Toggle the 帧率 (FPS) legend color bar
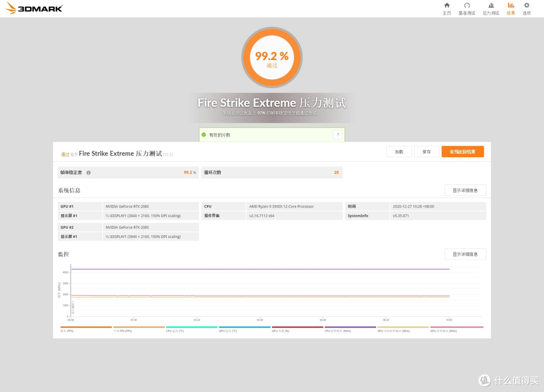The height and width of the screenshot is (392, 544). (x=86, y=327)
